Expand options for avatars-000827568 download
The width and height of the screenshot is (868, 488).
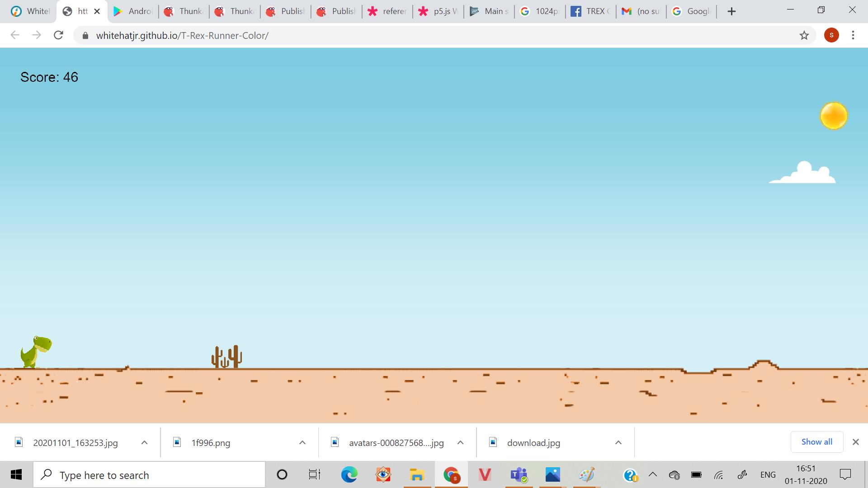[460, 442]
